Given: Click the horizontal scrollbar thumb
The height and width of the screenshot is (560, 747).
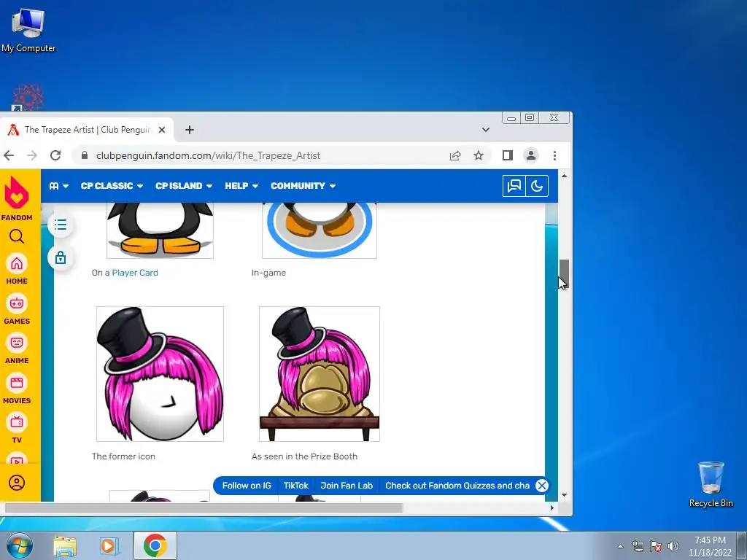Looking at the screenshot, I should coord(204,507).
